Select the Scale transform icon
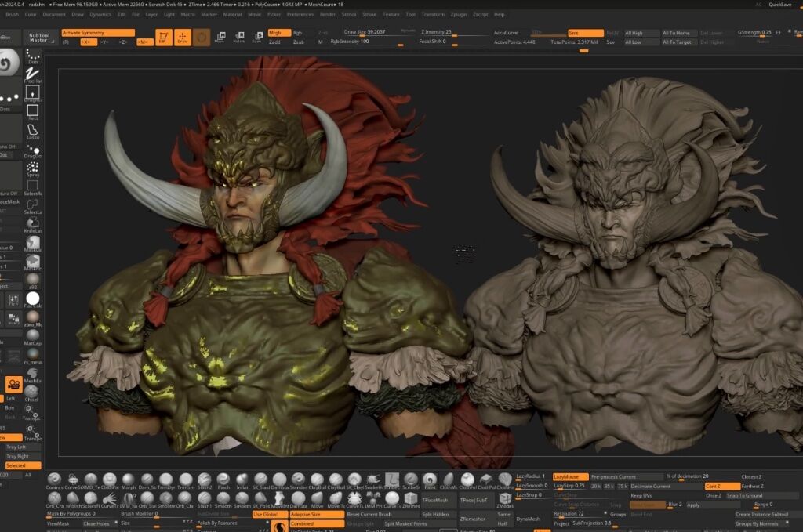 [x=258, y=37]
